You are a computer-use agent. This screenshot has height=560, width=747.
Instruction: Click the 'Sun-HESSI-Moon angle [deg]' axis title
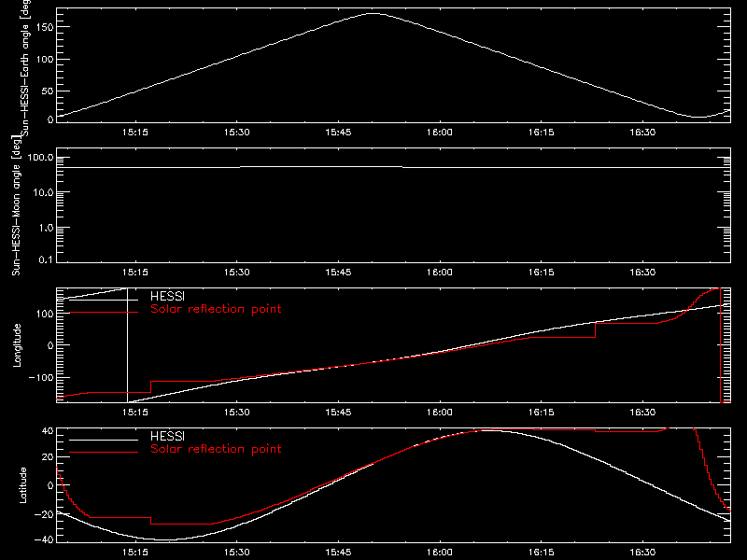tap(16, 205)
